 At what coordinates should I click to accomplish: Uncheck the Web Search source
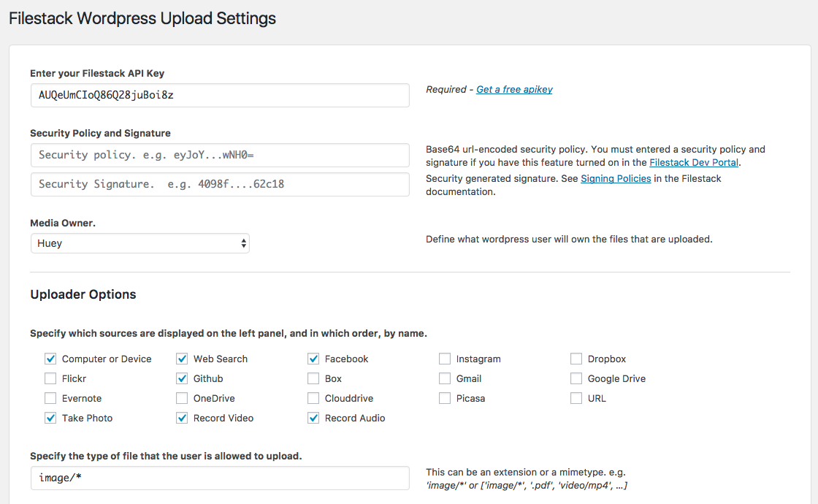click(182, 359)
